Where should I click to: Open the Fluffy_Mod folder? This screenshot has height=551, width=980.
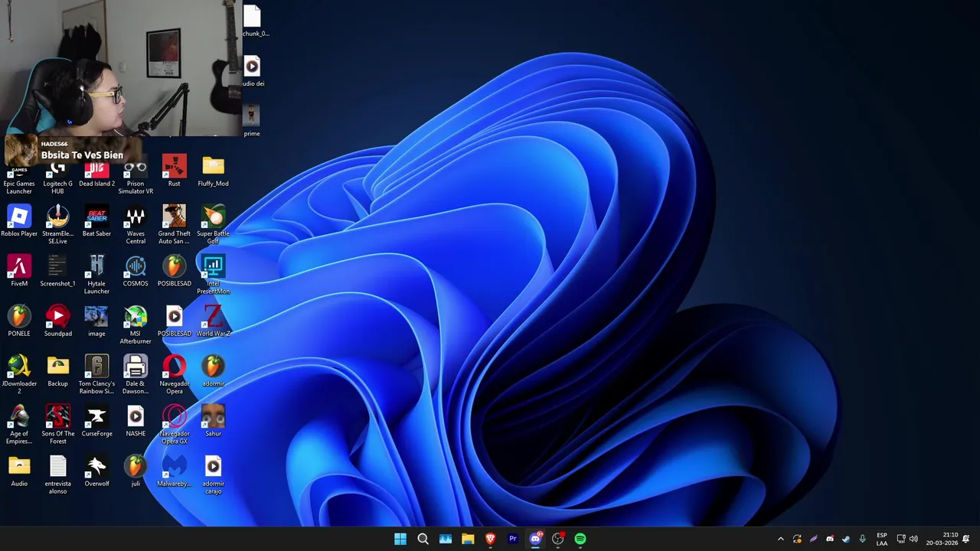pos(213,171)
